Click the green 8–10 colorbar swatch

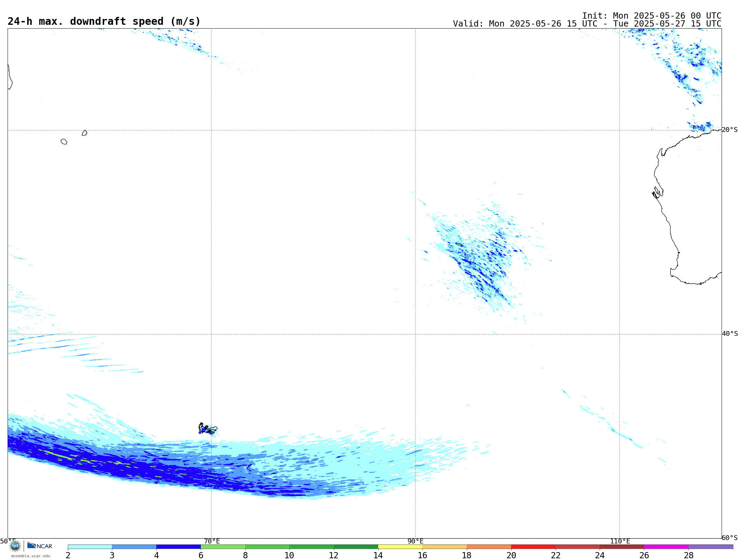[x=267, y=547]
